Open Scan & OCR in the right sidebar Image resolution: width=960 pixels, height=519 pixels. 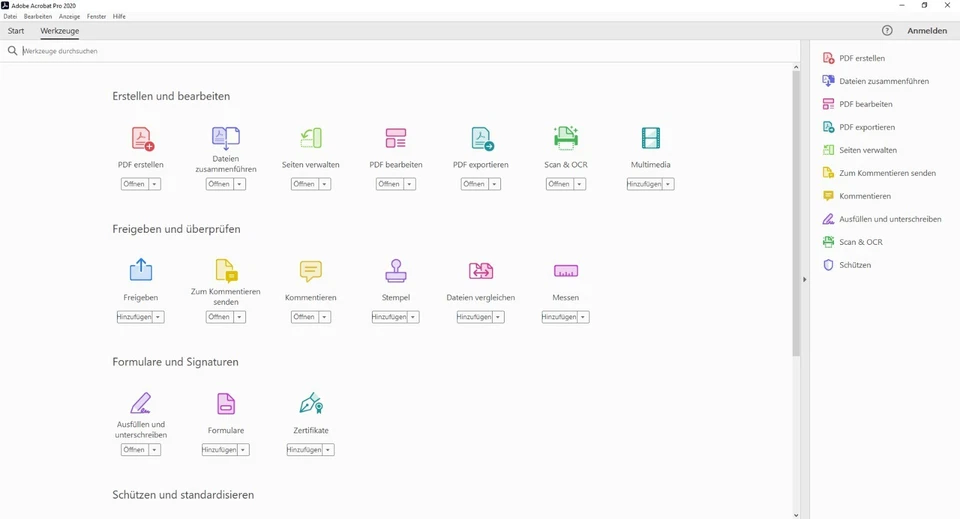[x=852, y=242]
